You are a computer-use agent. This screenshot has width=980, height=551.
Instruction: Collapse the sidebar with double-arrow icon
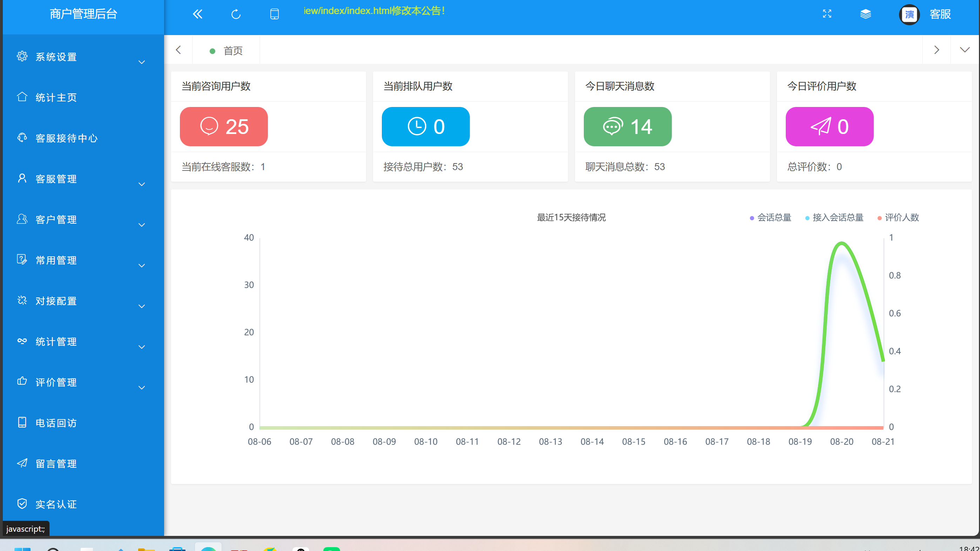[197, 14]
